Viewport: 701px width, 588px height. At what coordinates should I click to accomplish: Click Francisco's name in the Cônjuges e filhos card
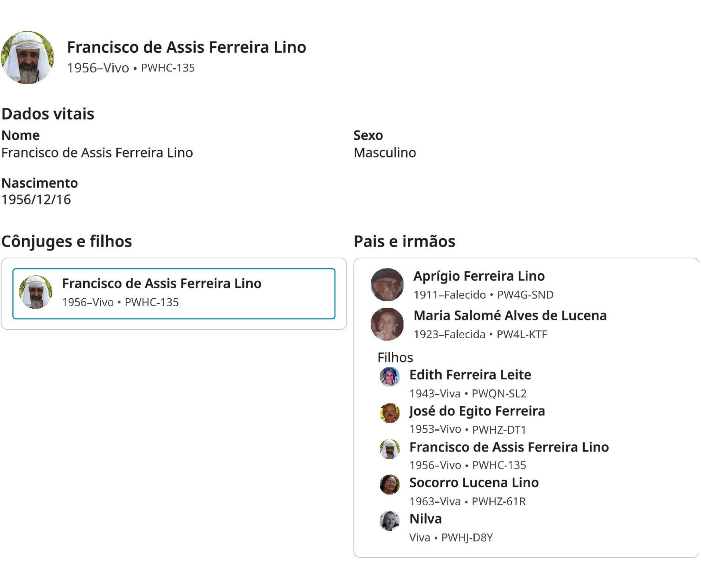162,284
